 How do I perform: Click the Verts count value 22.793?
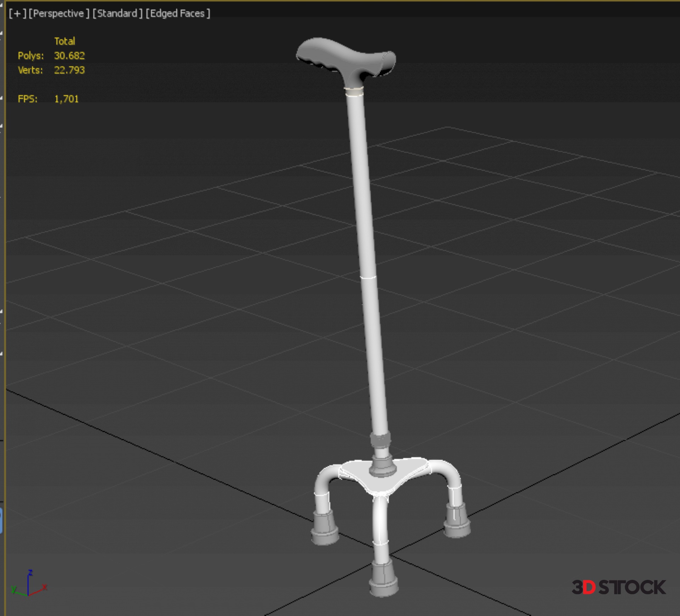[69, 70]
